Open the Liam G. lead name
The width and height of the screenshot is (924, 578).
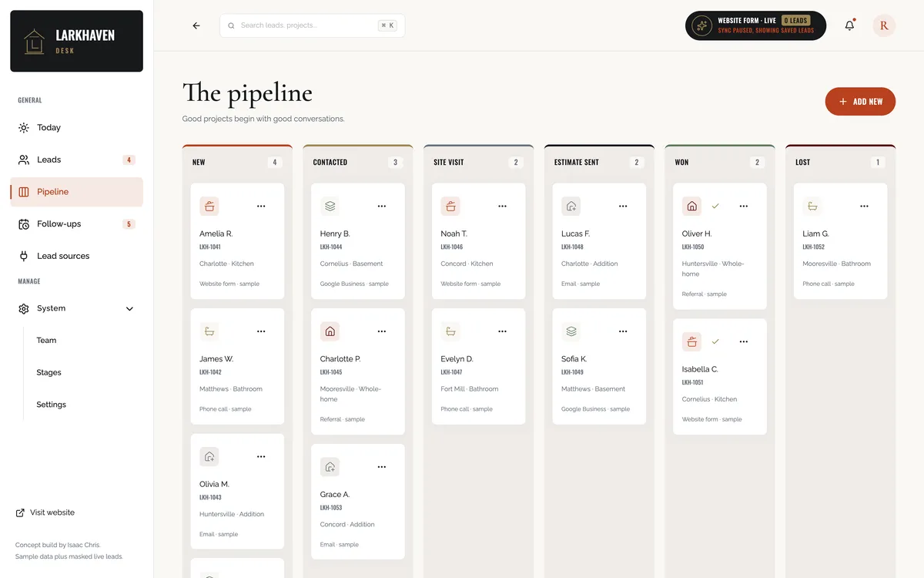[x=815, y=234]
